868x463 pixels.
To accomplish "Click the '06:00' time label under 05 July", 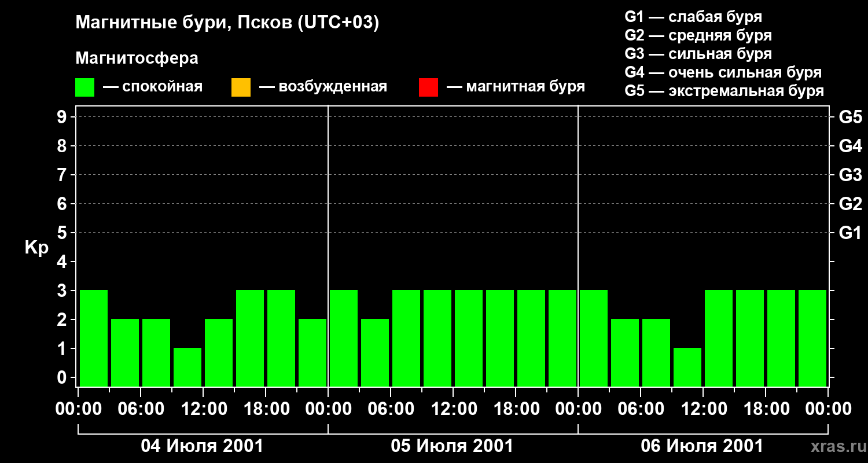I will point(391,409).
